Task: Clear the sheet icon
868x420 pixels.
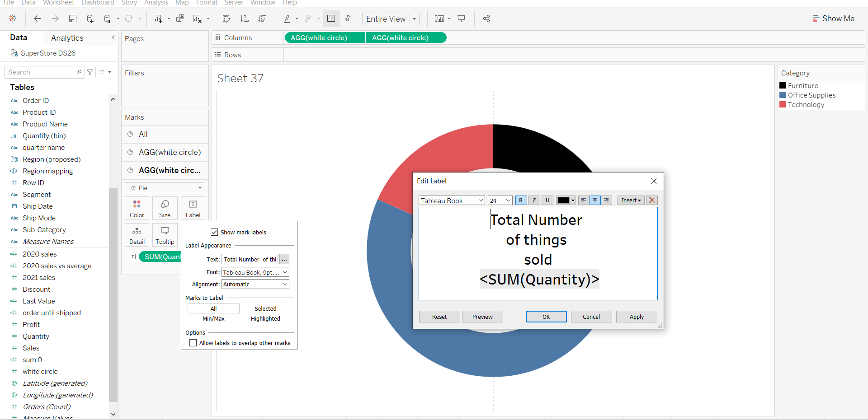Action: 197,19
